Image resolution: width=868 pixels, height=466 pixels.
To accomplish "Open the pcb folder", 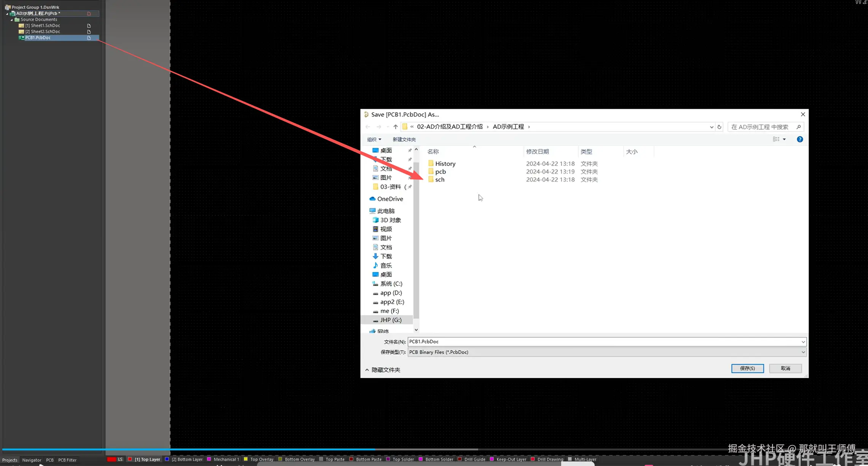I will 440,172.
